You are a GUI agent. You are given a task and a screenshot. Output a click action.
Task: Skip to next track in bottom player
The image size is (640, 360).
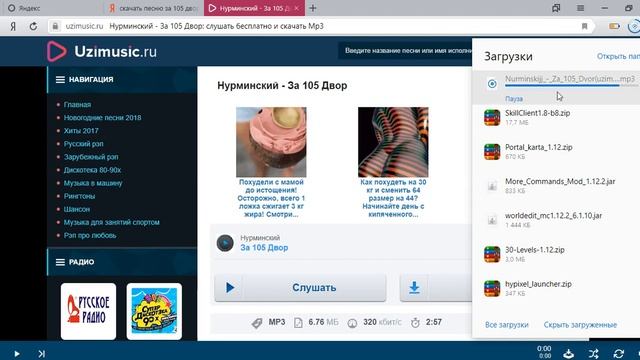pos(42,354)
